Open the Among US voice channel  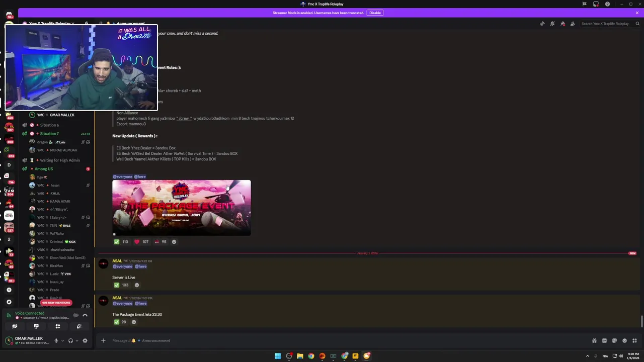coord(44,168)
